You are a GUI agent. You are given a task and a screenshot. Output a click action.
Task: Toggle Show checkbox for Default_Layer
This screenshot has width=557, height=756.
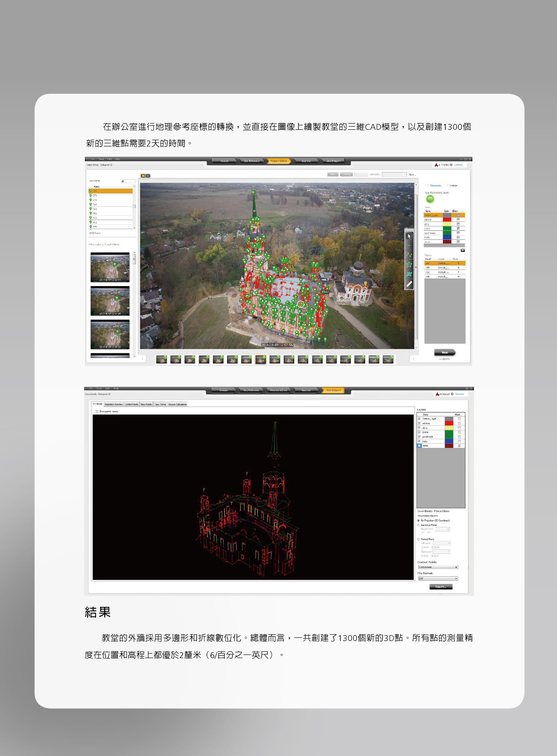point(458,215)
